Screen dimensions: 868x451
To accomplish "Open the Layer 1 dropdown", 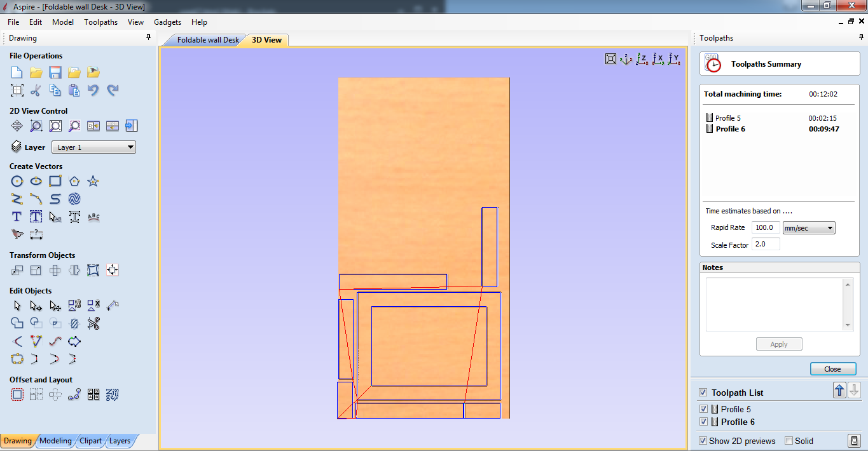I will [93, 147].
